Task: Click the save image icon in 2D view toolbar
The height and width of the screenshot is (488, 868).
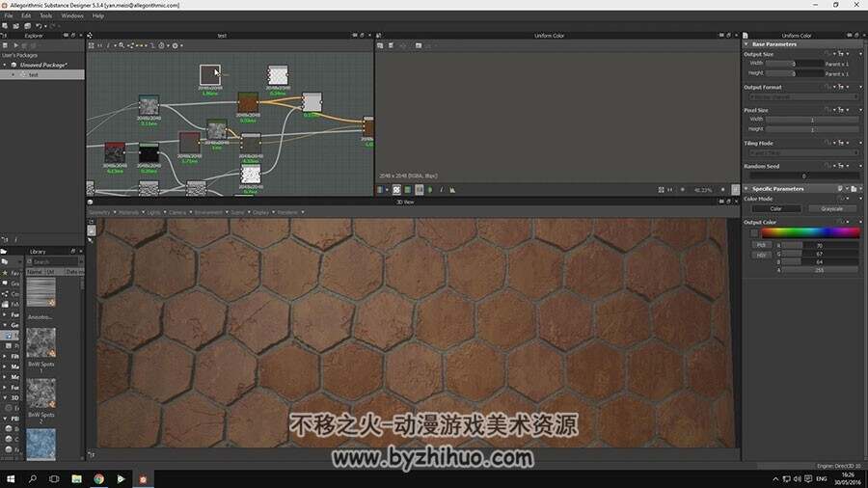Action: 380,45
